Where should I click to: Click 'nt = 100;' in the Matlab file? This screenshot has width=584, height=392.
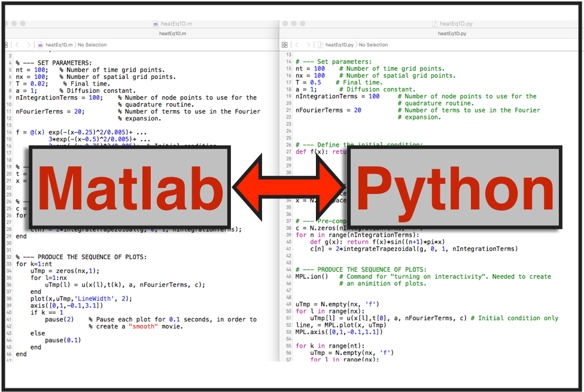click(x=32, y=70)
